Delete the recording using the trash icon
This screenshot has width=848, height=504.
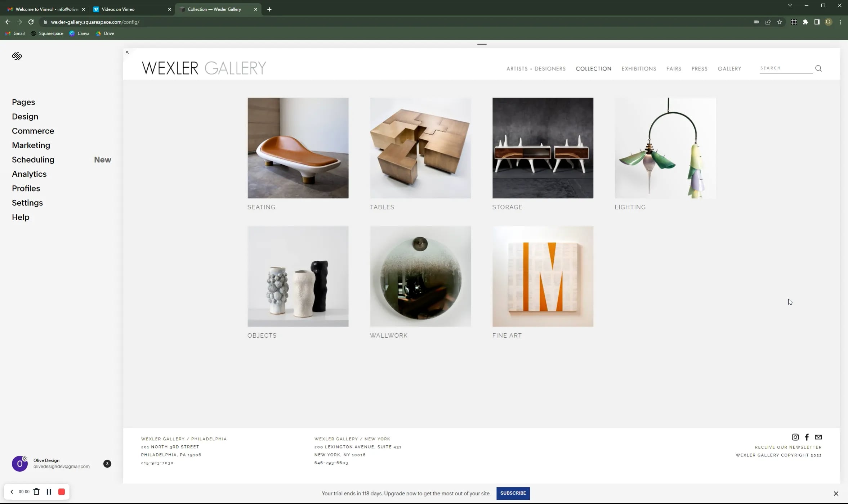[x=36, y=491]
